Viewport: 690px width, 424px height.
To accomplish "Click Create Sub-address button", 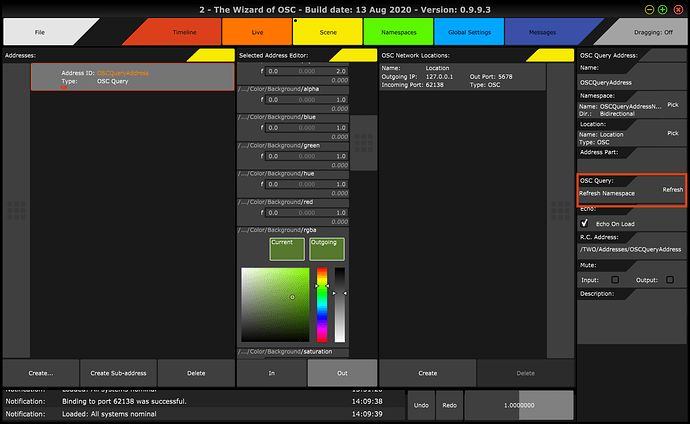I will (x=118, y=373).
